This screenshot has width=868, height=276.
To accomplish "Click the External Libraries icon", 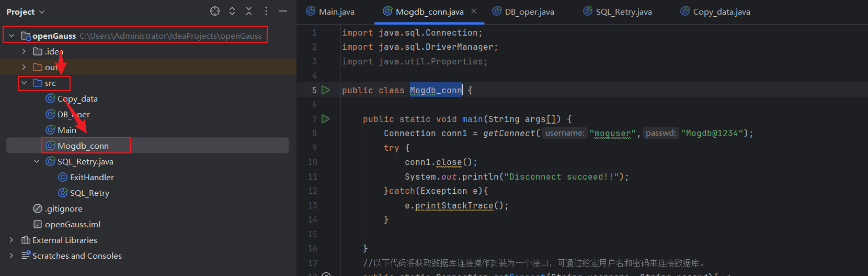I will point(26,240).
